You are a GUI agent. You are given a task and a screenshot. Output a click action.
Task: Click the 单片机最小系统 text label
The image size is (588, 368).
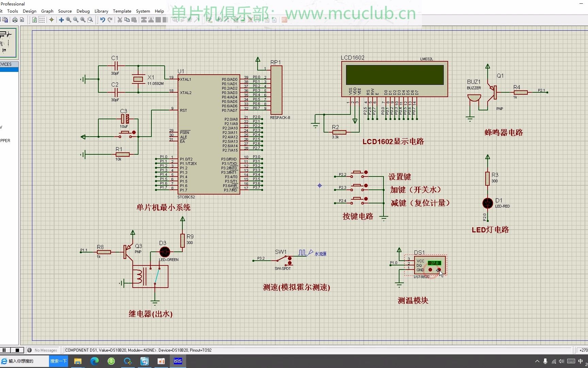tap(163, 208)
